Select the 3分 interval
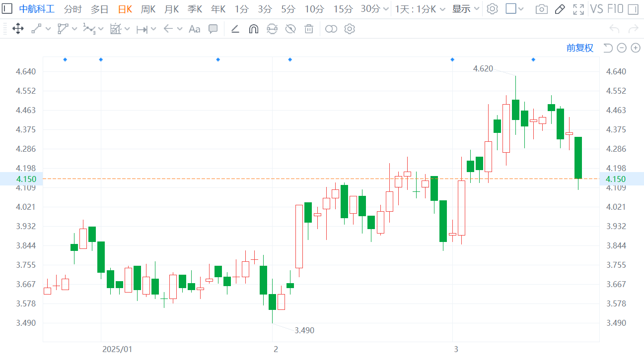The image size is (644, 359). pyautogui.click(x=265, y=9)
